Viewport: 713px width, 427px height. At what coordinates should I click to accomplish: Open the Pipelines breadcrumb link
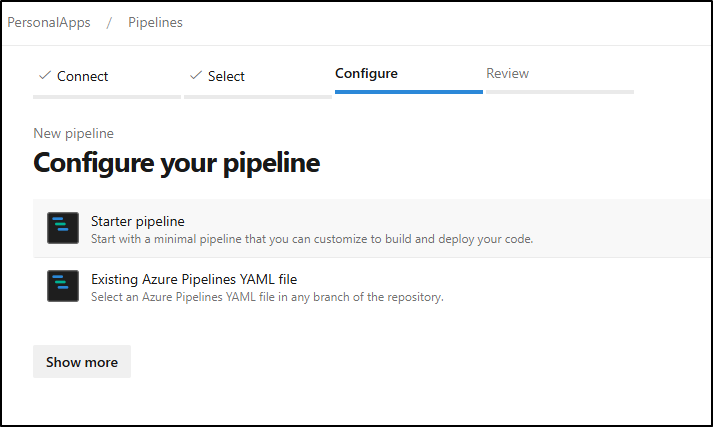click(x=156, y=22)
